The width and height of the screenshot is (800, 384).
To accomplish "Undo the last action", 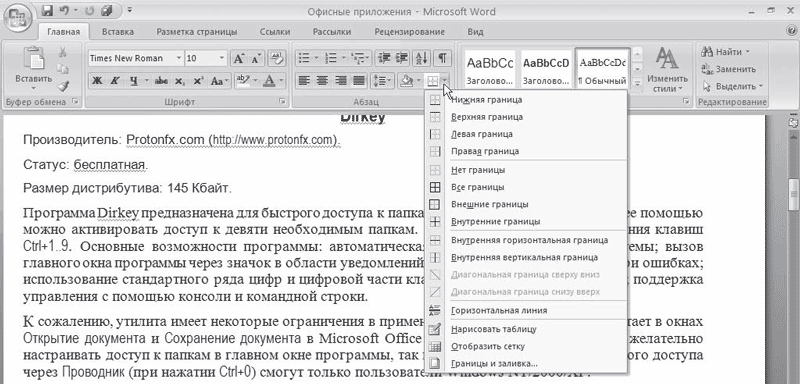I will pos(65,10).
